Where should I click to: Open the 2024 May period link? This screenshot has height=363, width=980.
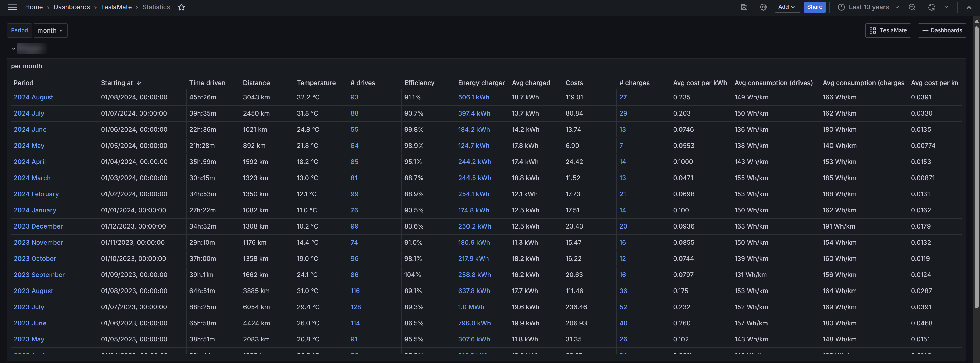[28, 146]
